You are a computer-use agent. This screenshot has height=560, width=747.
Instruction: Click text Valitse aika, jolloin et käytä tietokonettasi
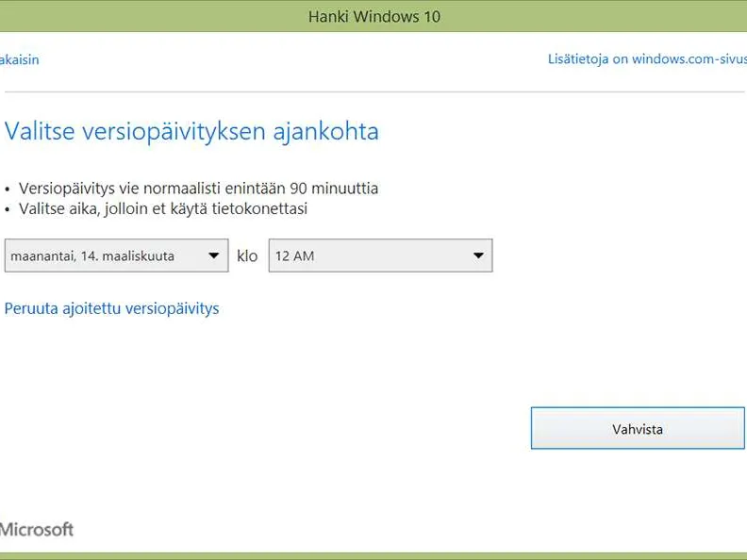(x=163, y=208)
